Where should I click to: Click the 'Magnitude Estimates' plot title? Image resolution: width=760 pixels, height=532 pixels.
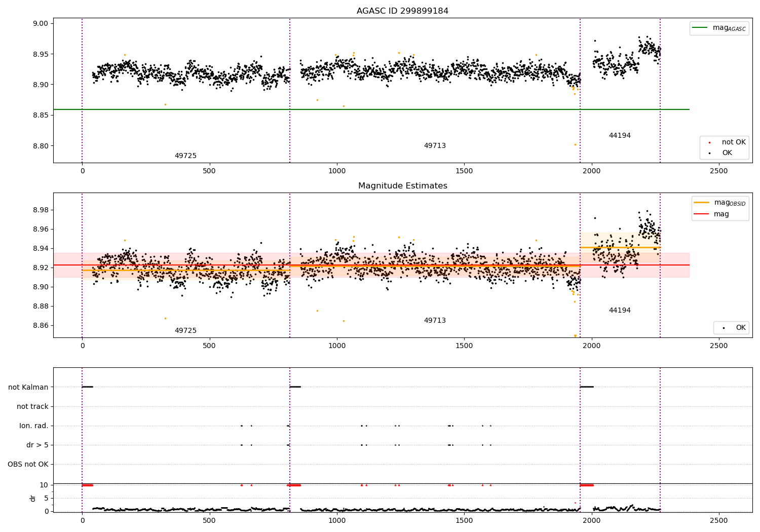coord(402,186)
